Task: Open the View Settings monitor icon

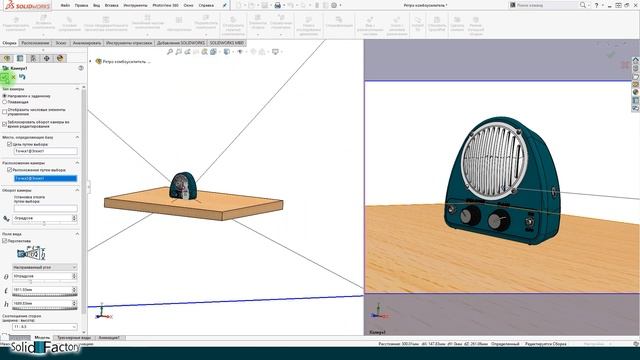Action: click(x=276, y=52)
